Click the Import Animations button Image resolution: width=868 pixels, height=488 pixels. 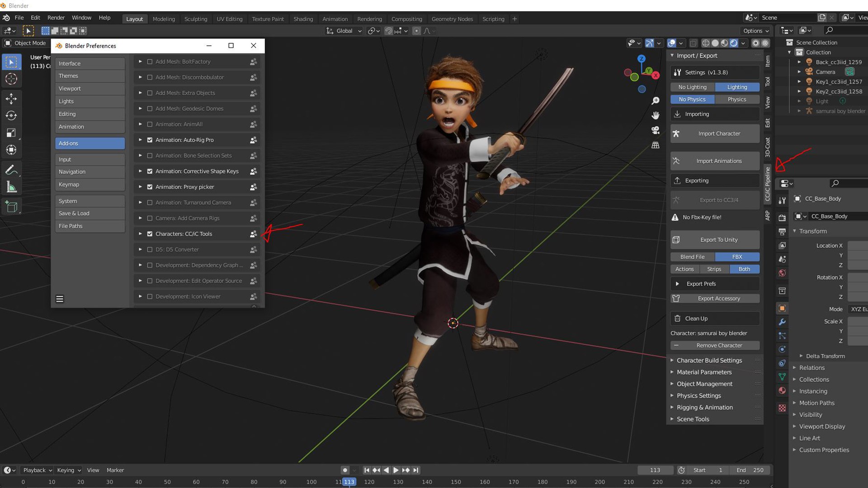(715, 161)
